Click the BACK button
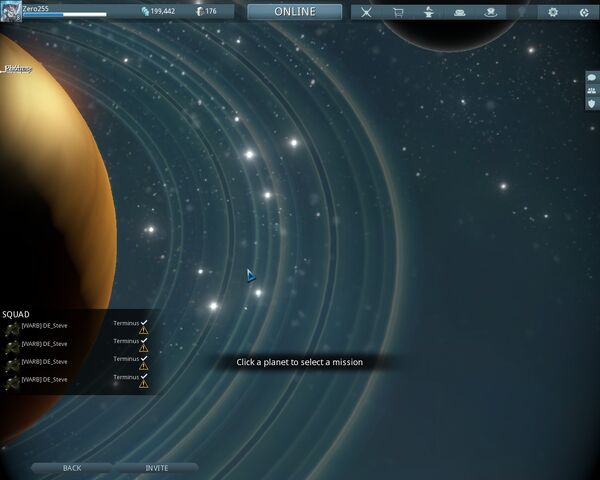The image size is (600, 480). click(x=72, y=468)
